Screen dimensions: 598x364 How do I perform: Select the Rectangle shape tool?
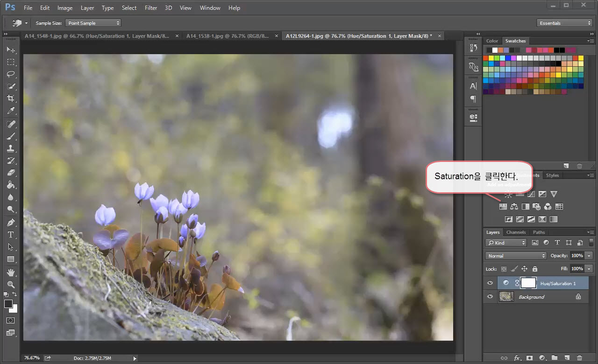click(11, 259)
